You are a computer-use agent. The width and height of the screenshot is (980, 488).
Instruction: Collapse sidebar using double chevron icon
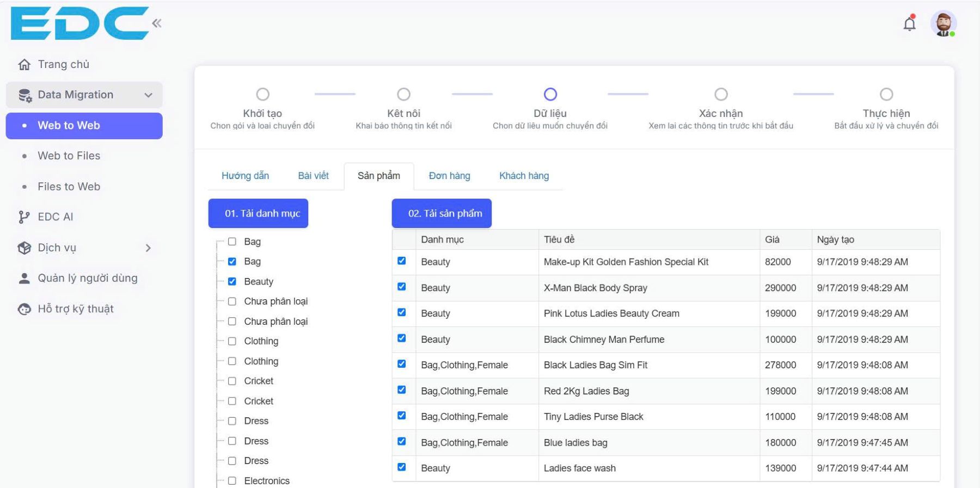click(x=157, y=23)
